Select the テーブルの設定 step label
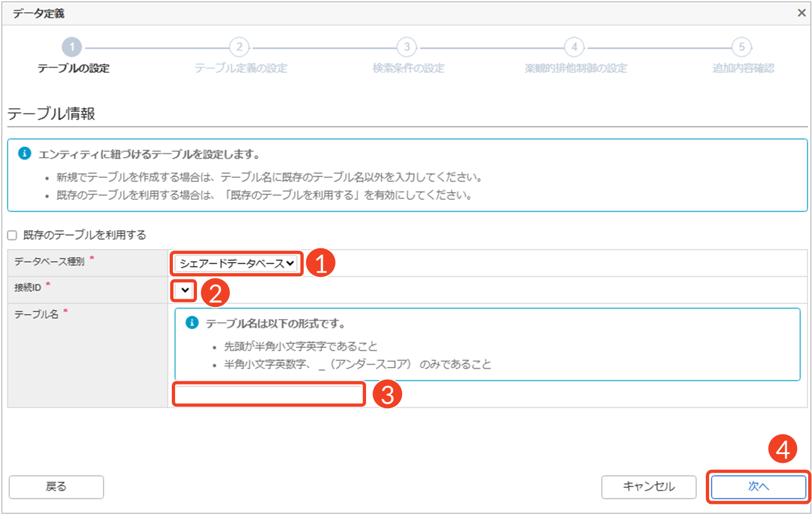The image size is (812, 517). 73,68
